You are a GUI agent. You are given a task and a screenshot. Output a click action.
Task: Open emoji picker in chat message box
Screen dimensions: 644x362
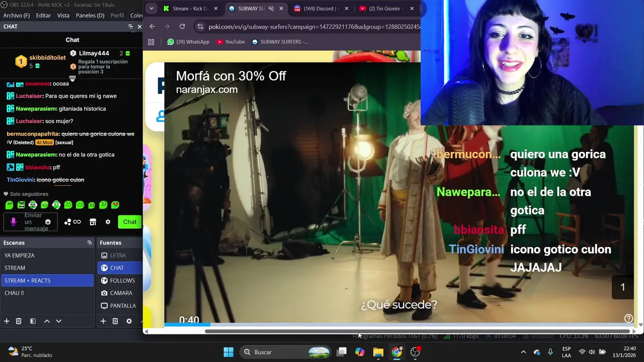pos(48,222)
